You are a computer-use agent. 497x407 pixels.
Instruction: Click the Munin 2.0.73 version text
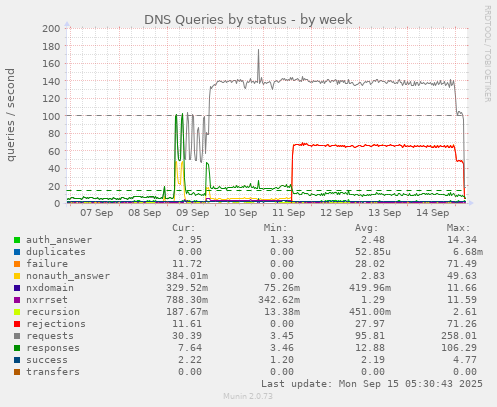(x=248, y=396)
